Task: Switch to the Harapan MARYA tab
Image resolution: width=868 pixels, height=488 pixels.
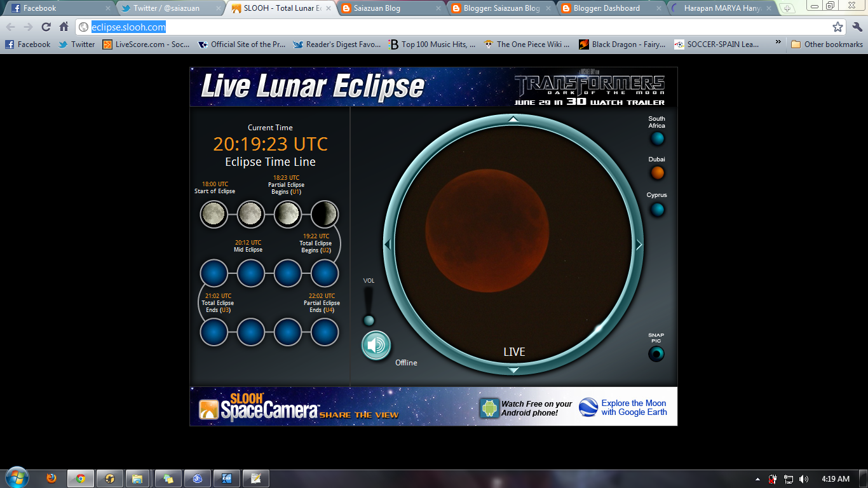Action: pyautogui.click(x=722, y=8)
